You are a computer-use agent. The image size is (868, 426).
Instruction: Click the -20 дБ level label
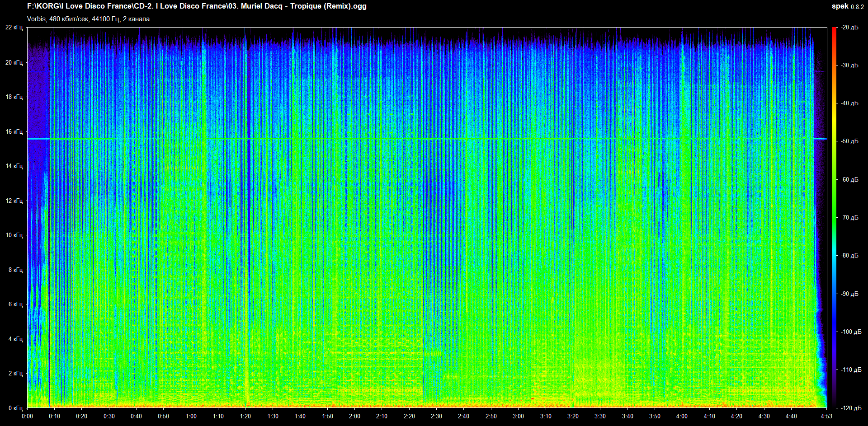tap(849, 28)
